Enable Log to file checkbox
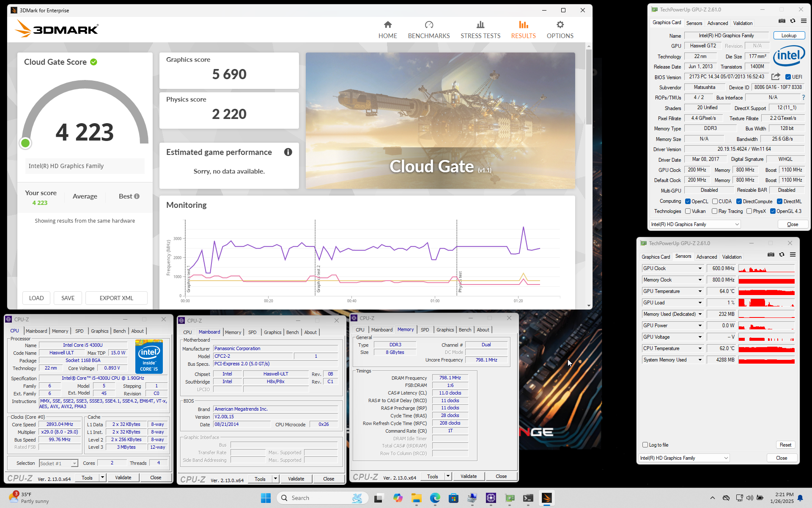 point(645,445)
